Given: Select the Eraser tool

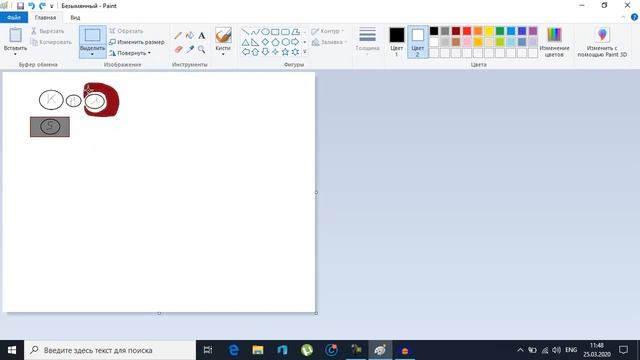Looking at the screenshot, I should click(x=178, y=49).
